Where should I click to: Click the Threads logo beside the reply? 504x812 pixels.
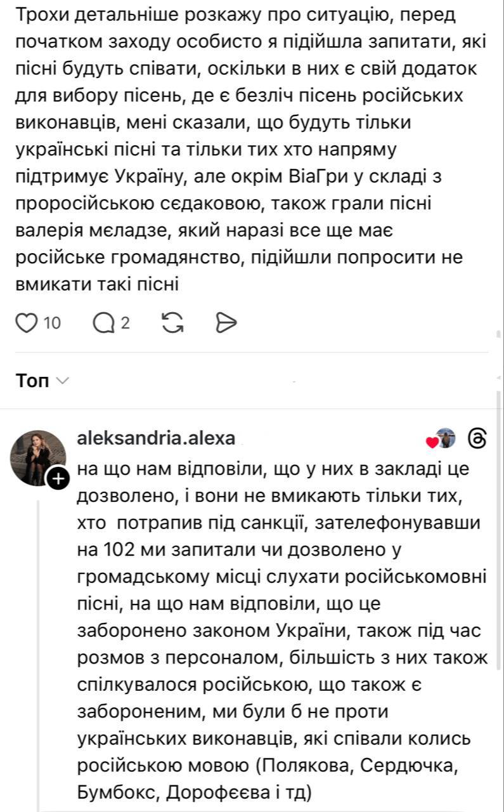click(x=476, y=438)
